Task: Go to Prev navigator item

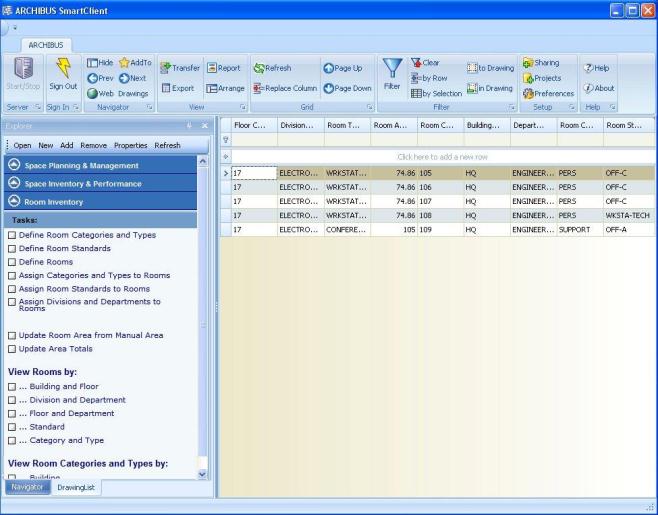Action: coord(100,78)
